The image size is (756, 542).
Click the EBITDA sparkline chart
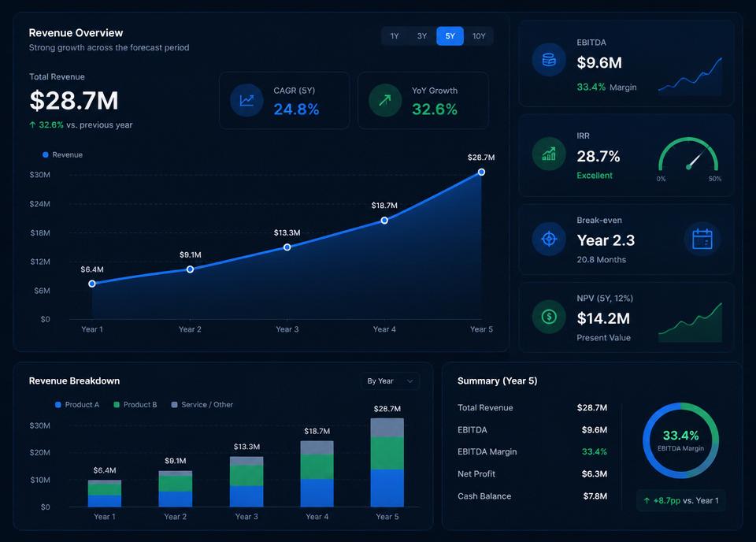(690, 75)
